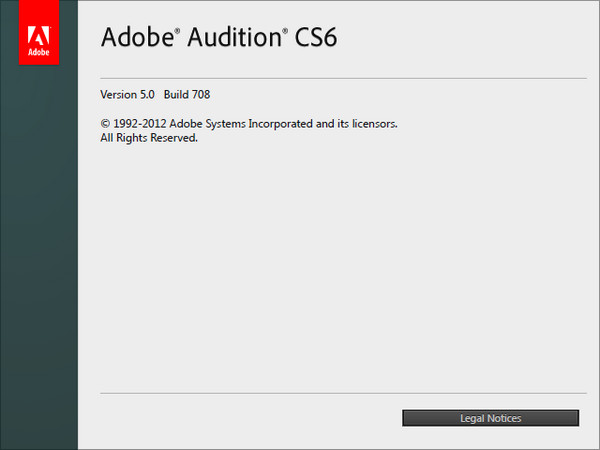
Task: Click the copyright © symbol
Action: tap(105, 124)
